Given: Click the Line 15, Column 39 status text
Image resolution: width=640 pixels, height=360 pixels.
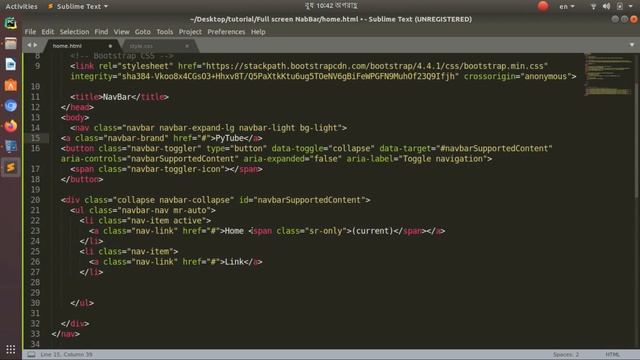Looking at the screenshot, I should pos(66,354).
